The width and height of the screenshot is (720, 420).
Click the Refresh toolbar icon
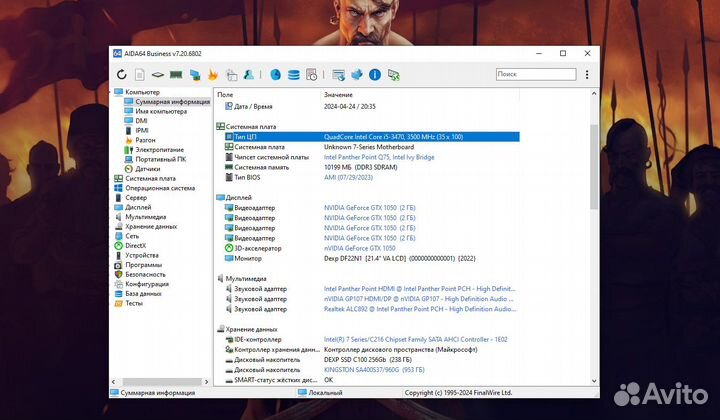pyautogui.click(x=122, y=74)
